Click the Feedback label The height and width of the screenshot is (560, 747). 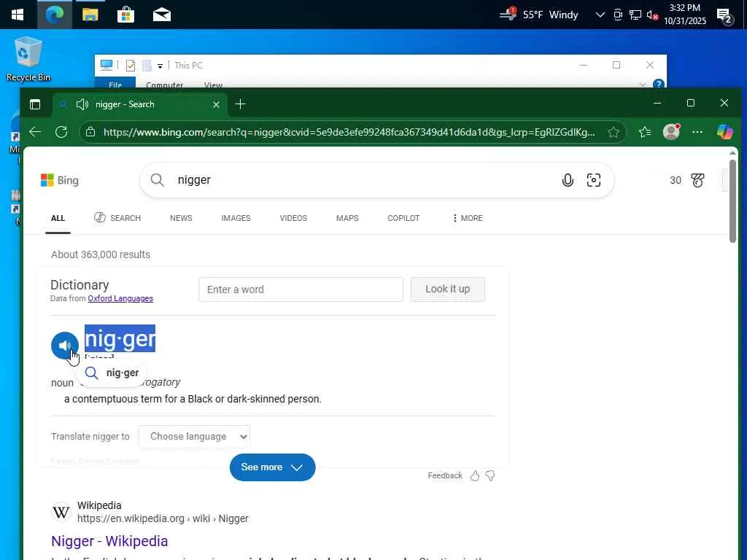tap(445, 475)
